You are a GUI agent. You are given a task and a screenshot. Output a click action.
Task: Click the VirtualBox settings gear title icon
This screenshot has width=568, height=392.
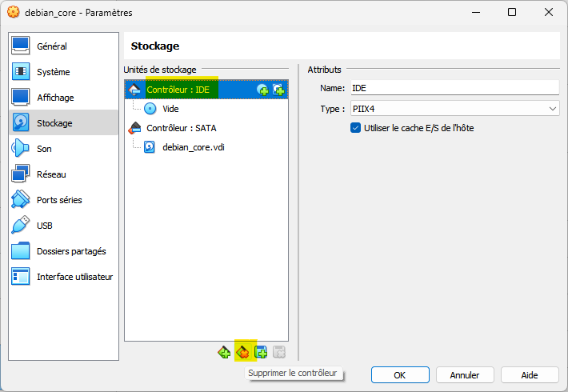14,12
